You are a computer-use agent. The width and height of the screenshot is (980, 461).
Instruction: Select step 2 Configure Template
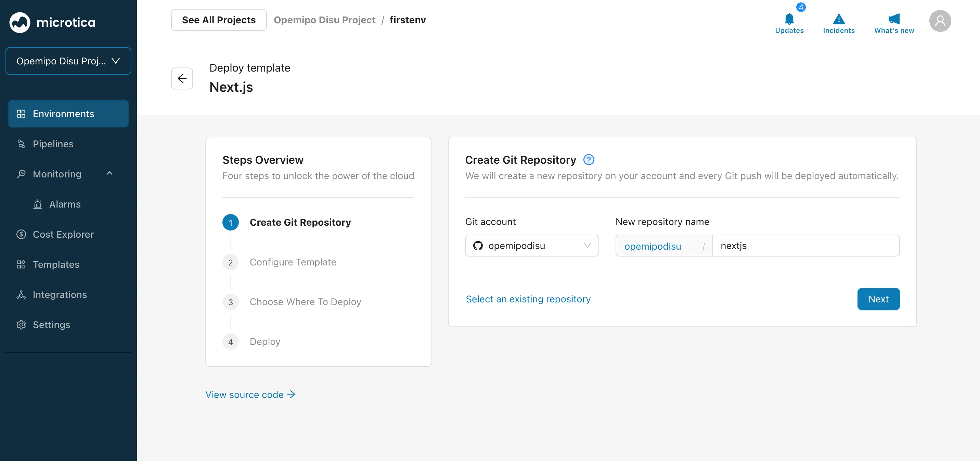click(x=279, y=262)
